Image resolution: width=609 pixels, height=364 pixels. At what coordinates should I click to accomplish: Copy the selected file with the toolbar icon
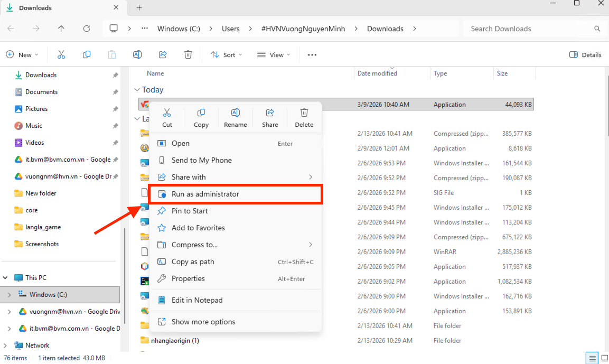87,54
